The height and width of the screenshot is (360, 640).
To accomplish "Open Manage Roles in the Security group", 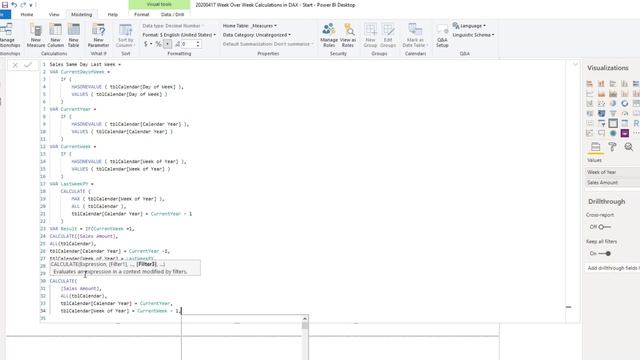I will click(x=329, y=35).
